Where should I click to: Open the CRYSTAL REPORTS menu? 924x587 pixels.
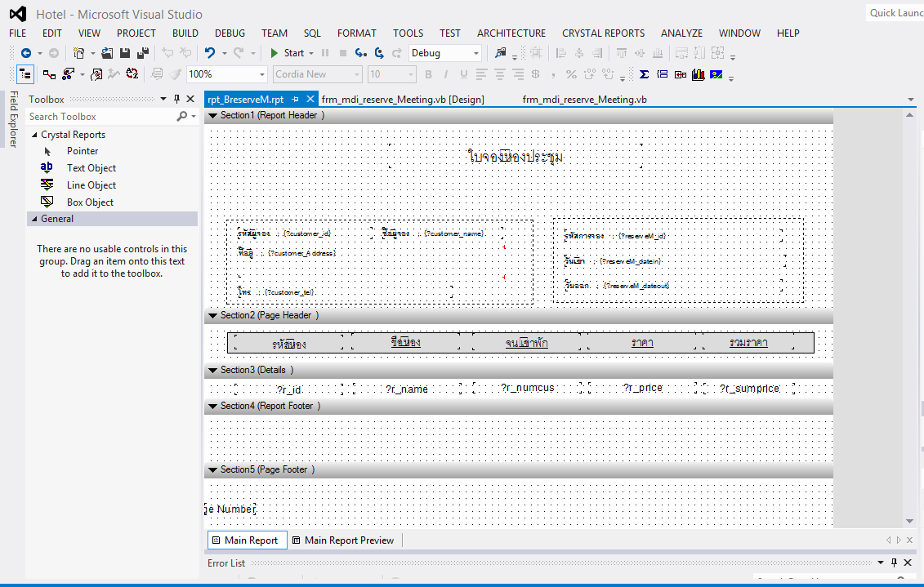pyautogui.click(x=603, y=33)
